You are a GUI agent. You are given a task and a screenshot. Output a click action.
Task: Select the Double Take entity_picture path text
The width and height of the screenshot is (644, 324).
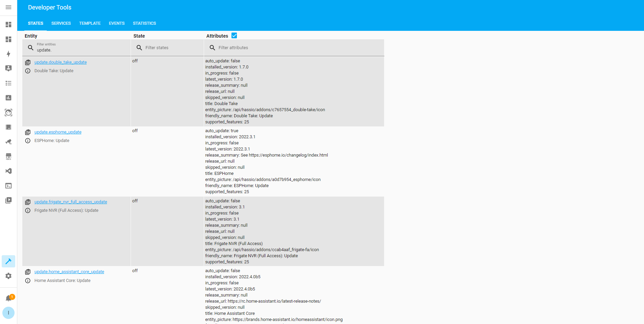(x=265, y=110)
